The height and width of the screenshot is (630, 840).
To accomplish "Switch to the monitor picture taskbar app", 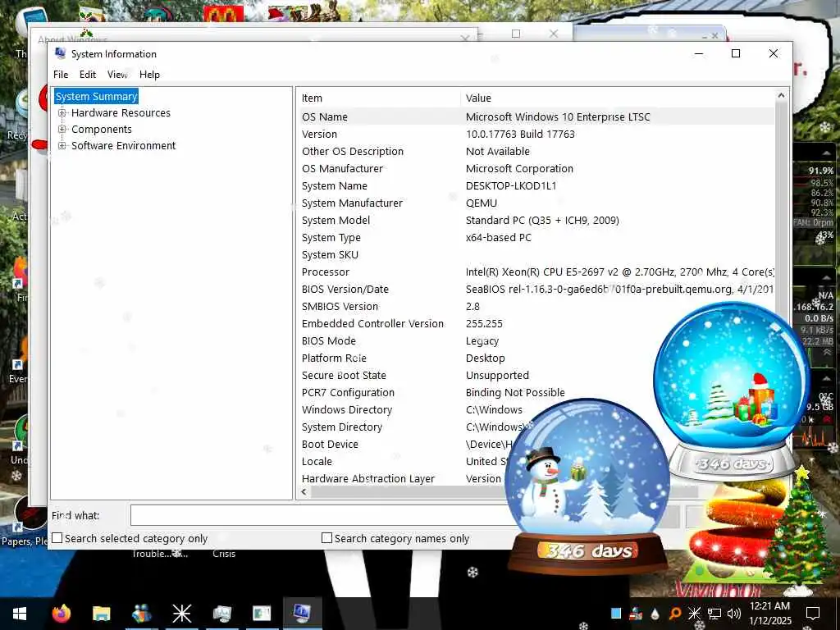I will coord(221,614).
